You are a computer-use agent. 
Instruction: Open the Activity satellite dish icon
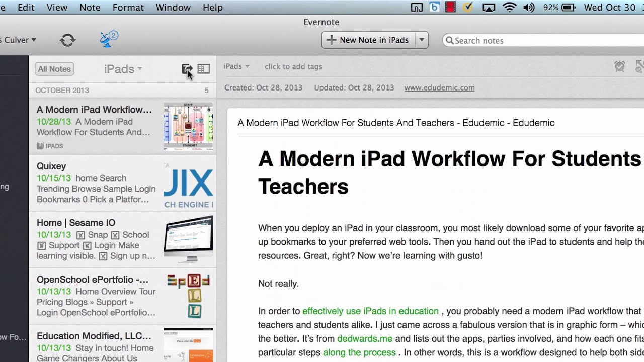(108, 39)
